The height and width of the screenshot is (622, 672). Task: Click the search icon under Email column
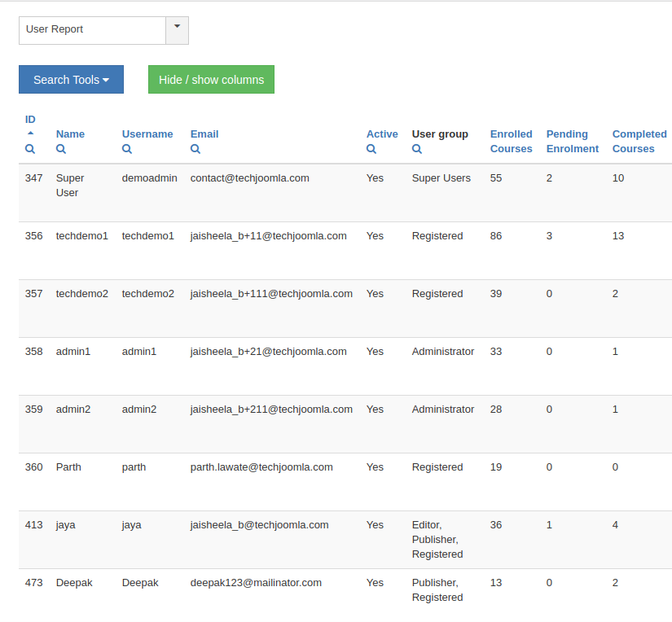coord(195,150)
